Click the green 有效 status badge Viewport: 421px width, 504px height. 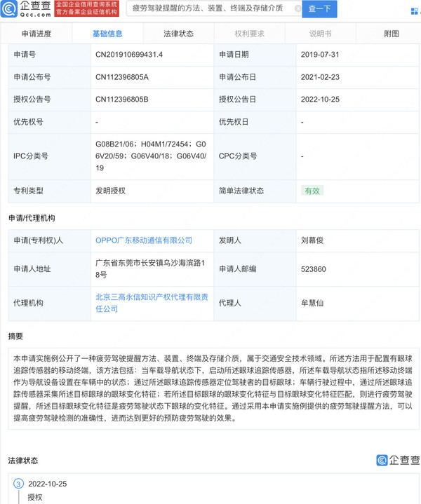(312, 191)
